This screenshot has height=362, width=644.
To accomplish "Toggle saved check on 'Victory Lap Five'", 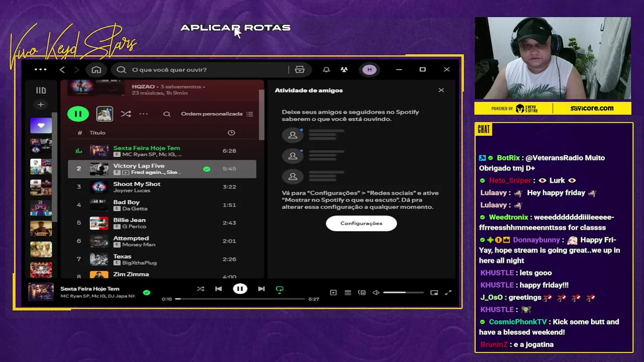I will [x=206, y=169].
